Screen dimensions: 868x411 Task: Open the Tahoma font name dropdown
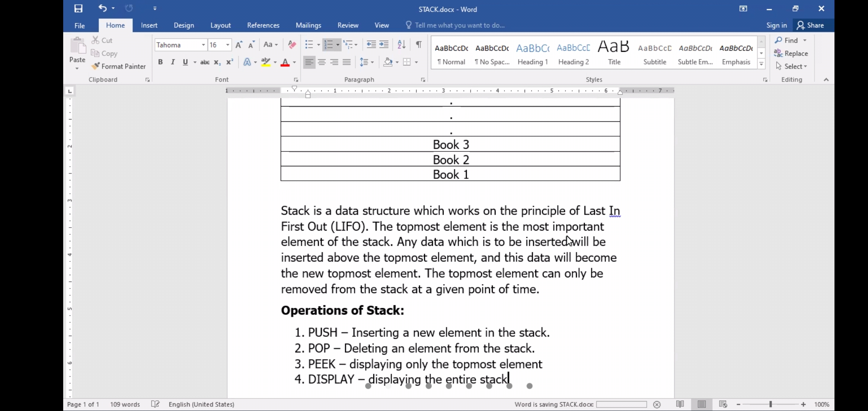click(203, 45)
